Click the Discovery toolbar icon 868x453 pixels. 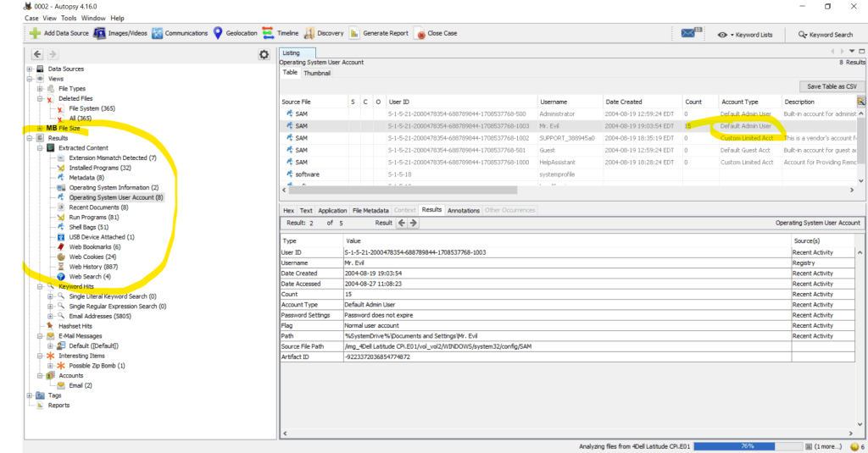(x=310, y=34)
